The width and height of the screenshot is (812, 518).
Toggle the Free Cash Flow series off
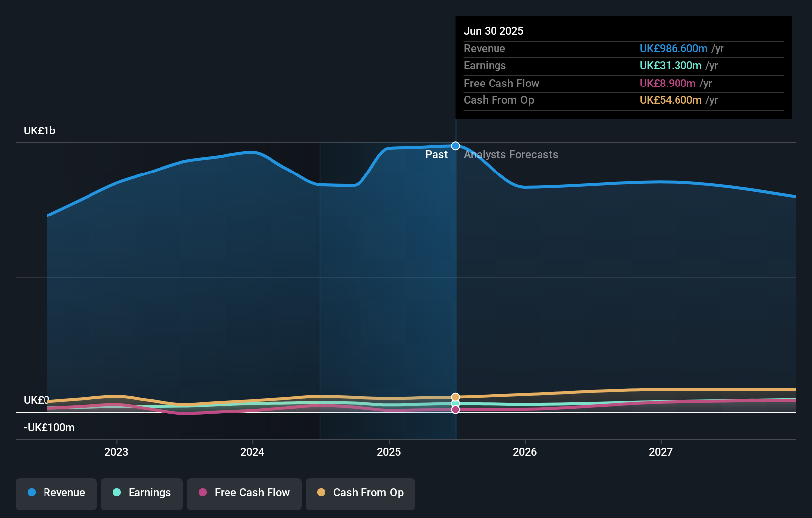tap(244, 493)
